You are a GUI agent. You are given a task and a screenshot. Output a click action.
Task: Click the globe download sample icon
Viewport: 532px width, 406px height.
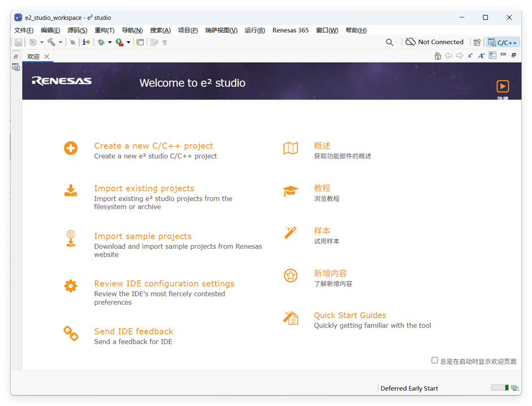click(71, 238)
